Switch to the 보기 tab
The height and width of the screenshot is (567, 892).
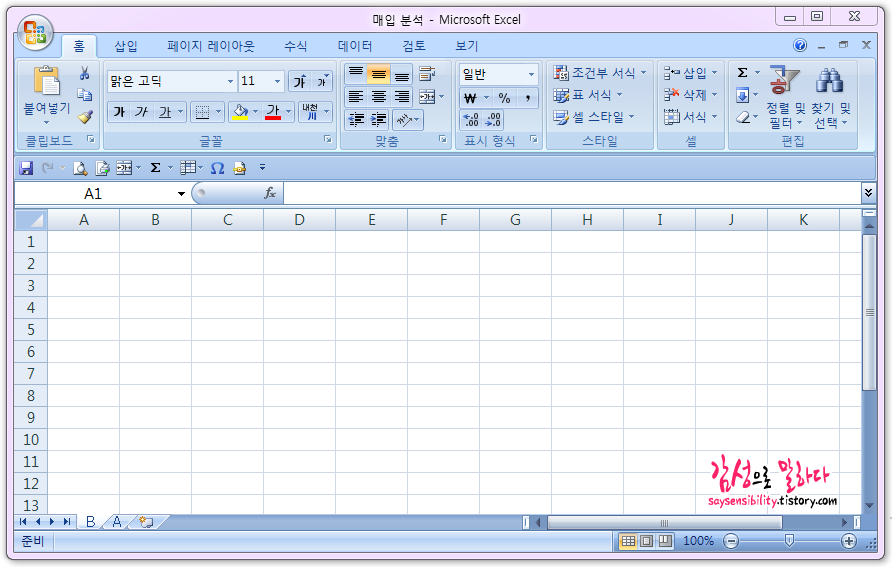pos(466,46)
